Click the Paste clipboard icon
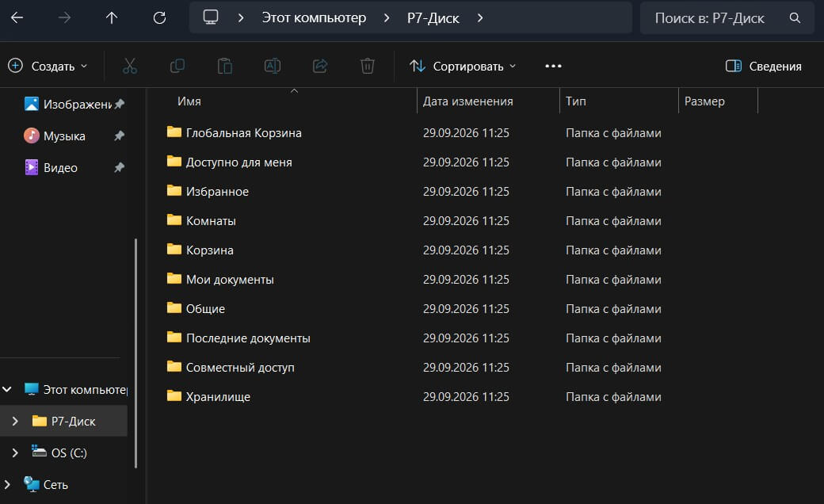This screenshot has width=824, height=504. point(225,66)
